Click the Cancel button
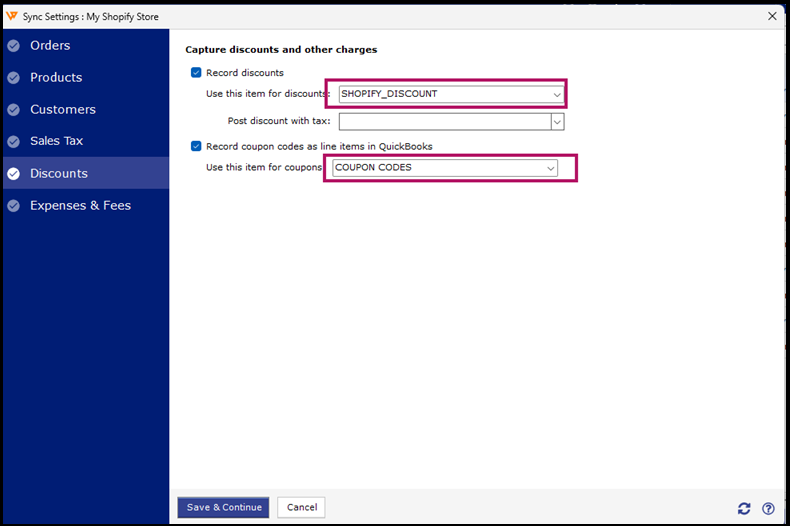790x526 pixels. click(301, 507)
